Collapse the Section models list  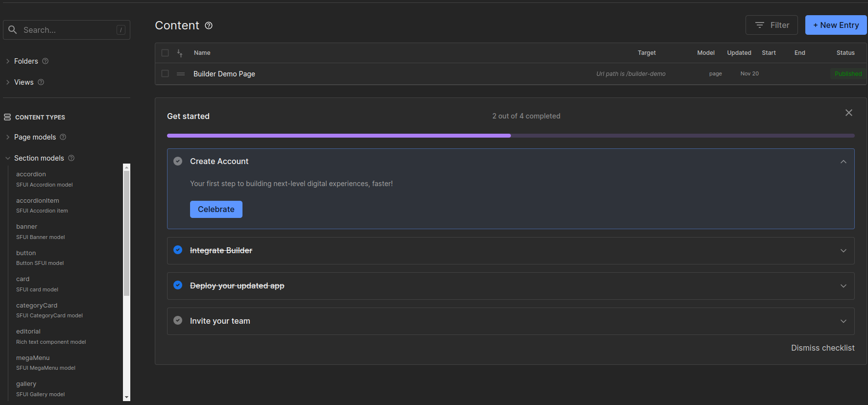pos(8,158)
